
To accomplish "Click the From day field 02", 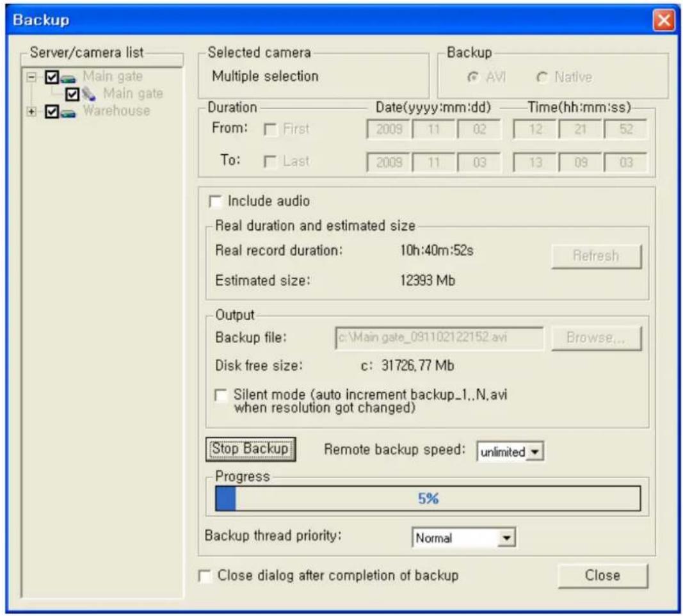I will point(479,129).
